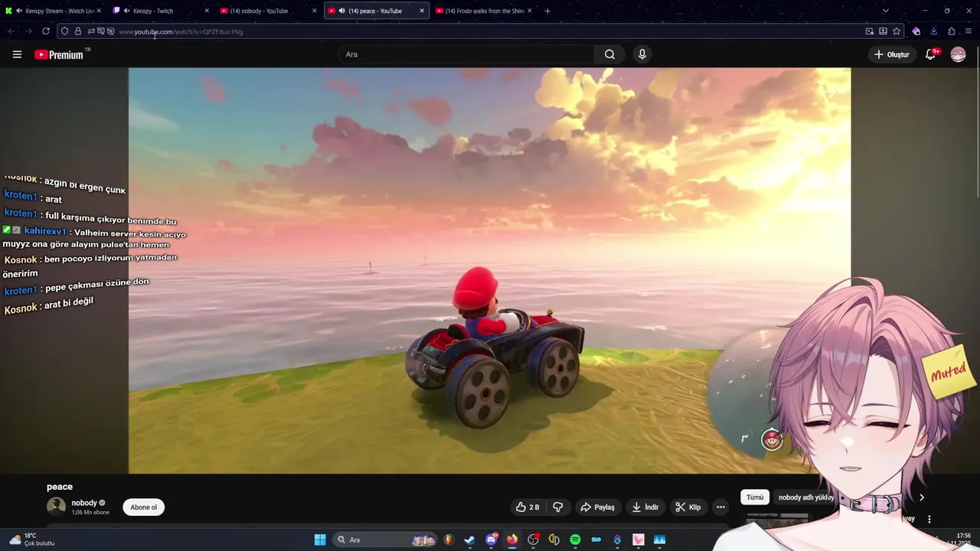This screenshot has width=980, height=551.
Task: Click the Firefox taskbar icon
Action: pyautogui.click(x=511, y=540)
